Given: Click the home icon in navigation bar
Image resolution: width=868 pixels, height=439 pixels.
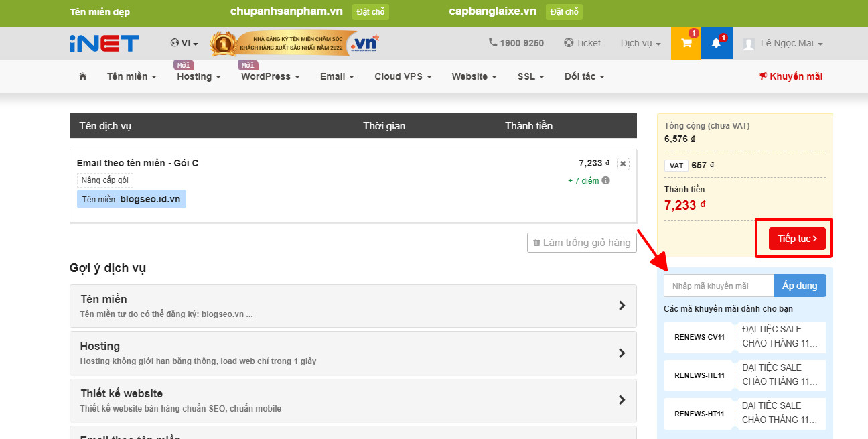Looking at the screenshot, I should (x=83, y=76).
